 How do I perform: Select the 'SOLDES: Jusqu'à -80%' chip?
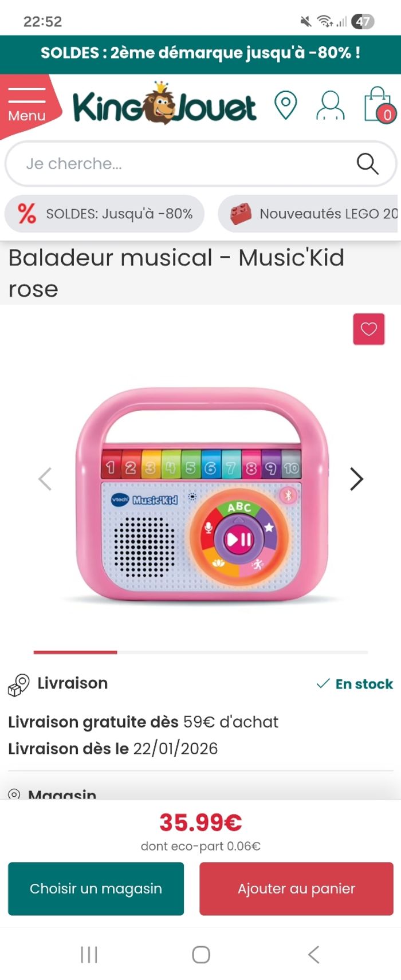104,214
